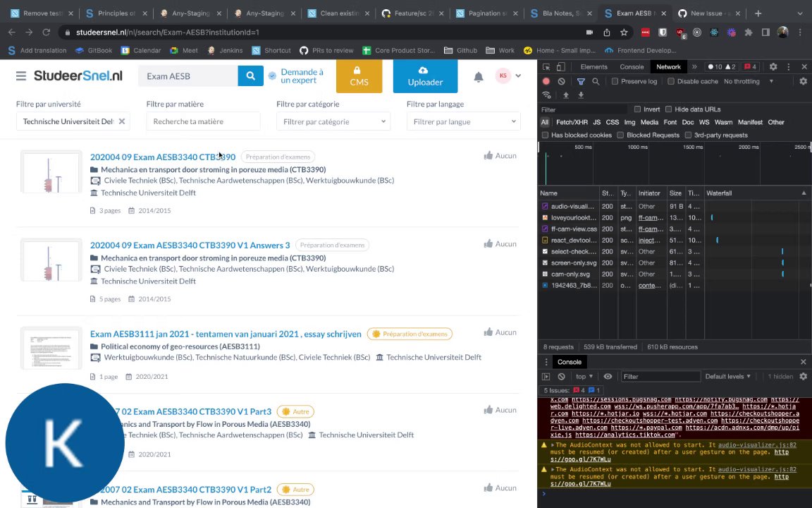Click the import HAR upload arrow
The height and width of the screenshot is (508, 812).
[566, 95]
